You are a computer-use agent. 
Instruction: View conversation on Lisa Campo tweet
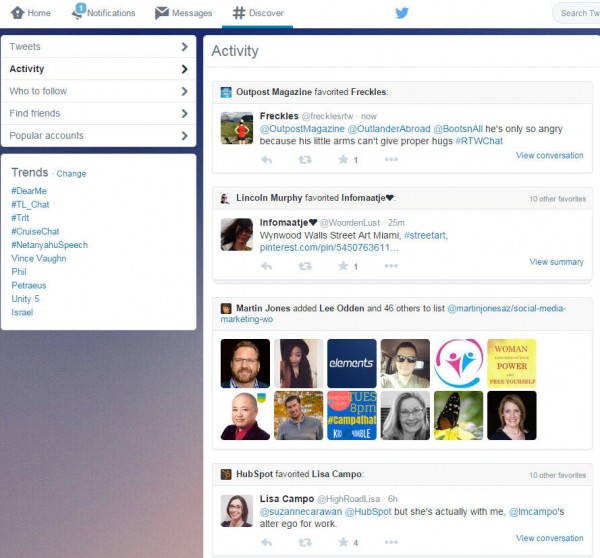click(x=549, y=538)
